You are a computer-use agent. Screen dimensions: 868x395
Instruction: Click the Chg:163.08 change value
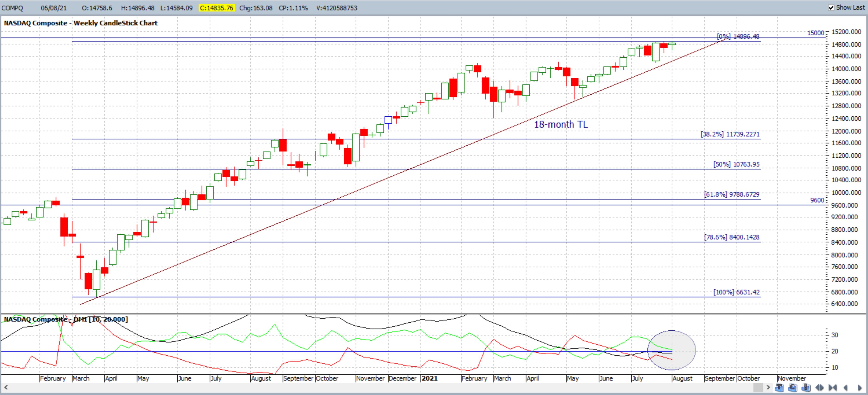point(256,8)
